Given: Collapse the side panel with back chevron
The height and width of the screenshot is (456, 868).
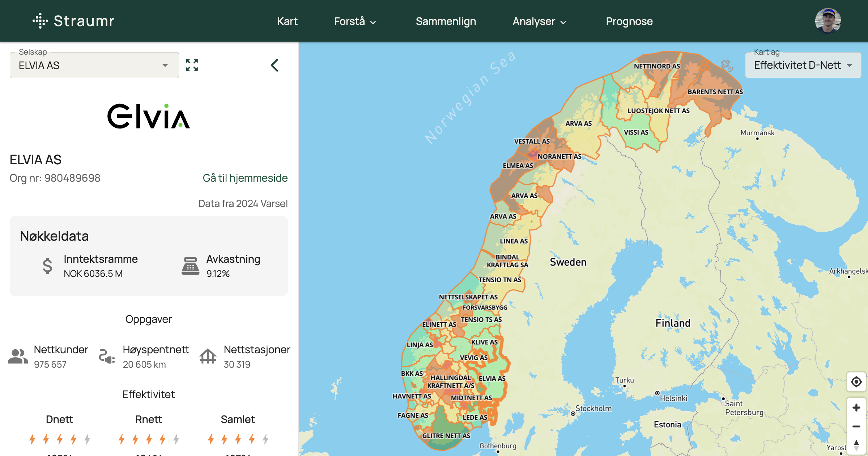Looking at the screenshot, I should (275, 65).
